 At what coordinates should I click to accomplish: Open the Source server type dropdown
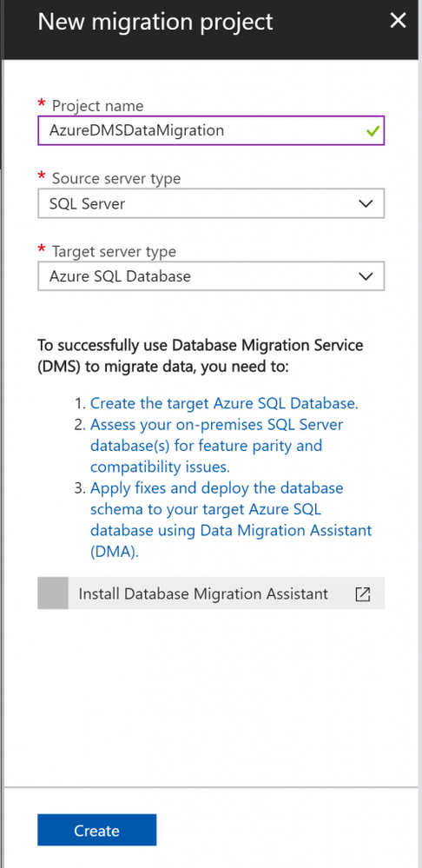coord(211,203)
